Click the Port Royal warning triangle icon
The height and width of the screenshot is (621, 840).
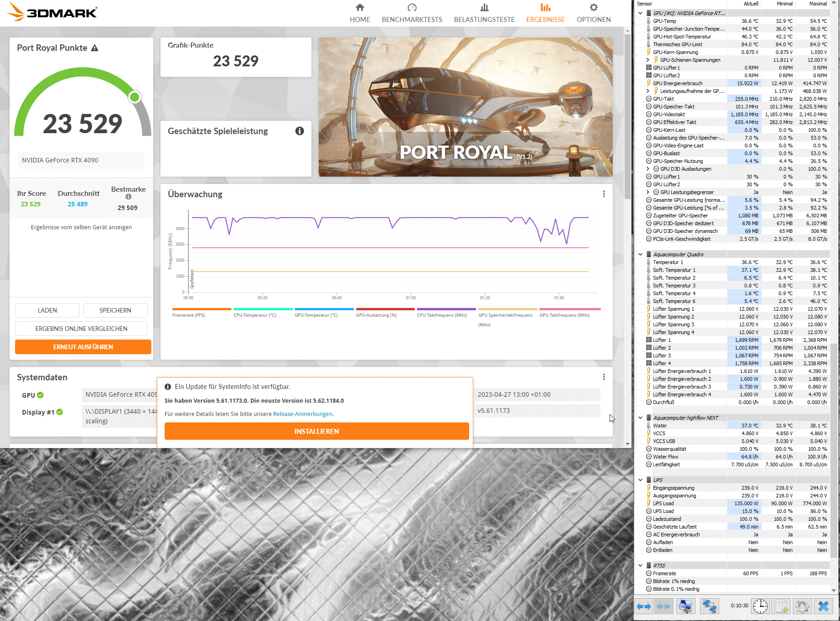95,48
